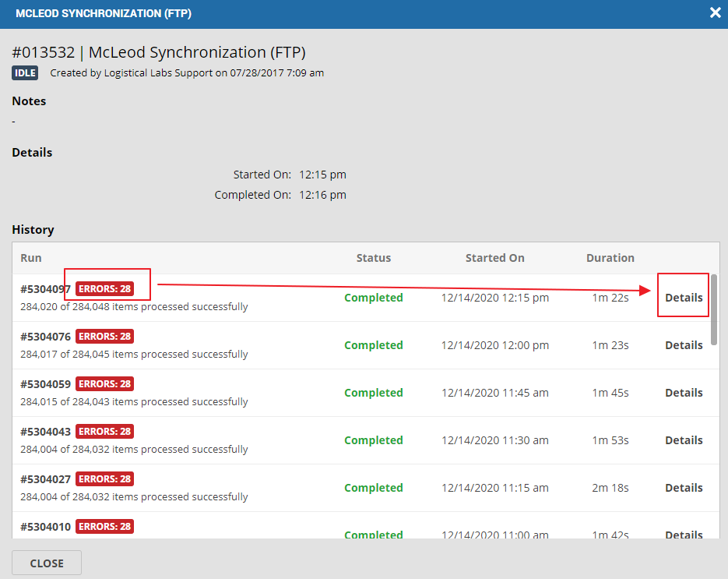The height and width of the screenshot is (579, 728).
Task: Click the Completed On 12:16 pm value
Action: coord(322,195)
